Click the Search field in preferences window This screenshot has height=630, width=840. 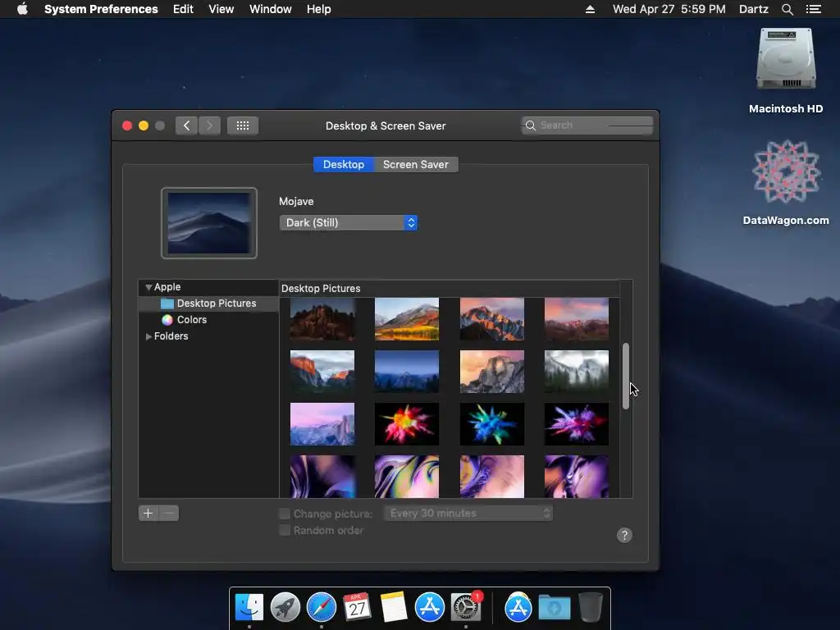click(587, 126)
